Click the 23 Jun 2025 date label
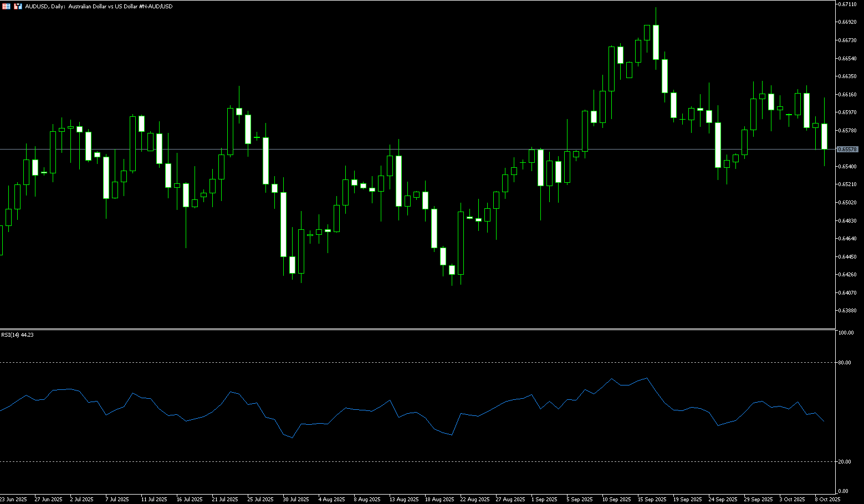This screenshot has height=504, width=864. [x=13, y=500]
